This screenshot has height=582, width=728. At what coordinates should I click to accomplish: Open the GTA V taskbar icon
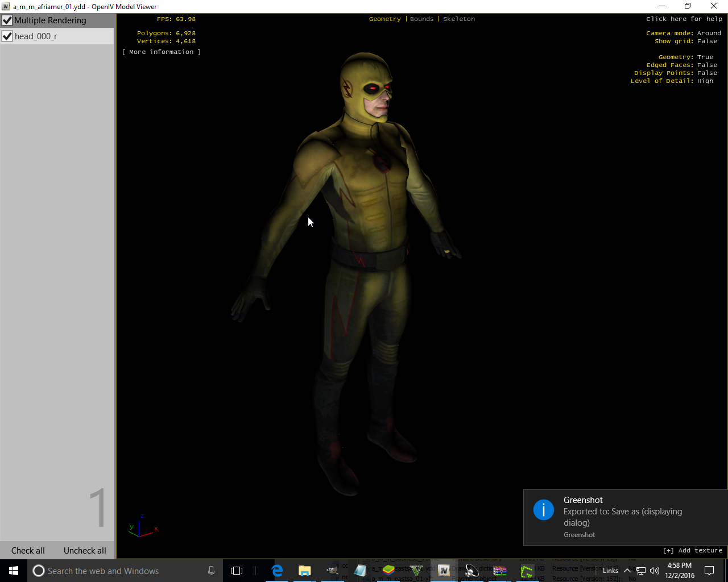click(x=416, y=571)
